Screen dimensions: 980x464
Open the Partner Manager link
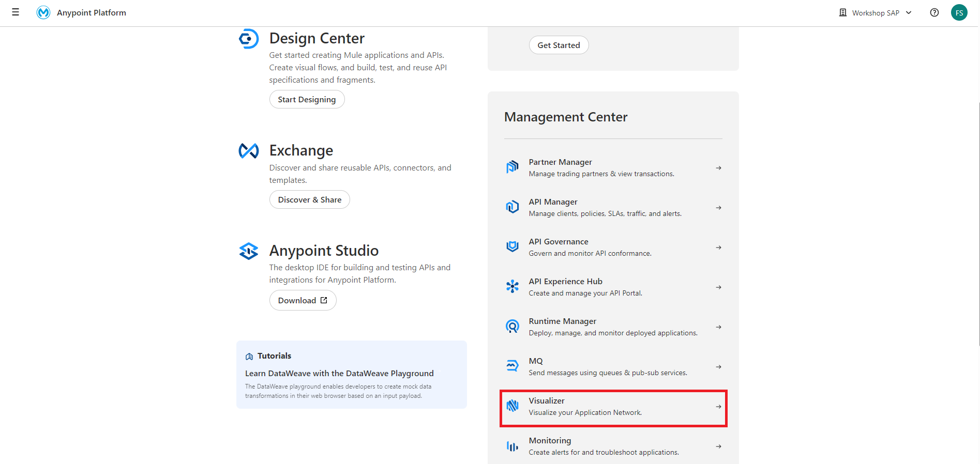click(x=560, y=162)
